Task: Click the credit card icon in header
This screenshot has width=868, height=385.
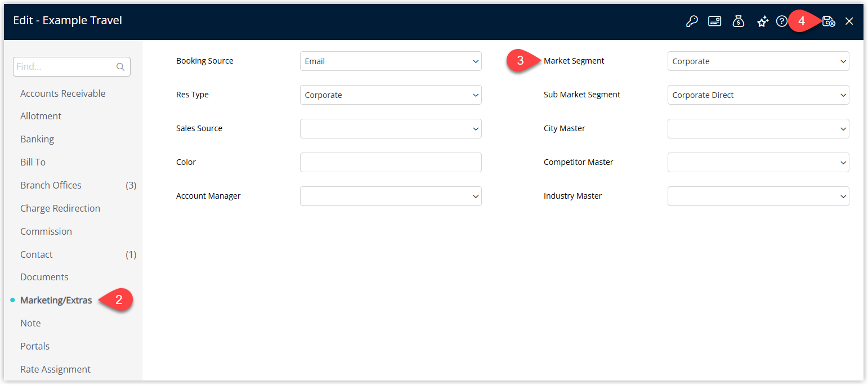Action: click(x=715, y=21)
